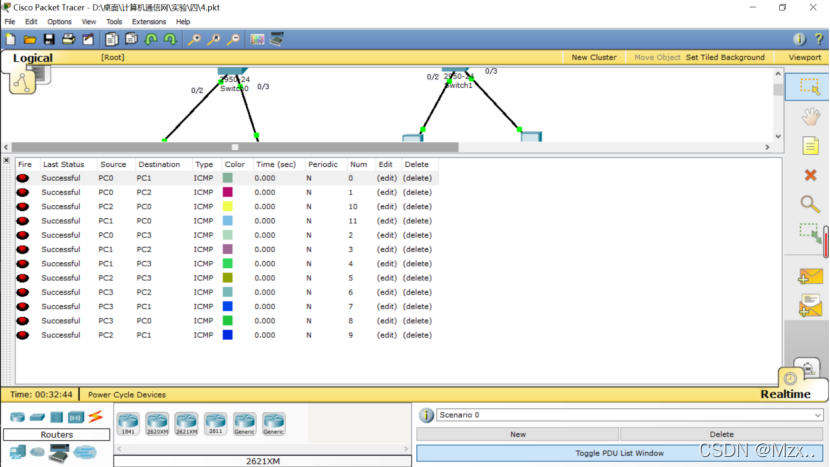This screenshot has width=830, height=467.
Task: Click (delete) for the last PC2 to PC1 row
Action: click(x=417, y=335)
